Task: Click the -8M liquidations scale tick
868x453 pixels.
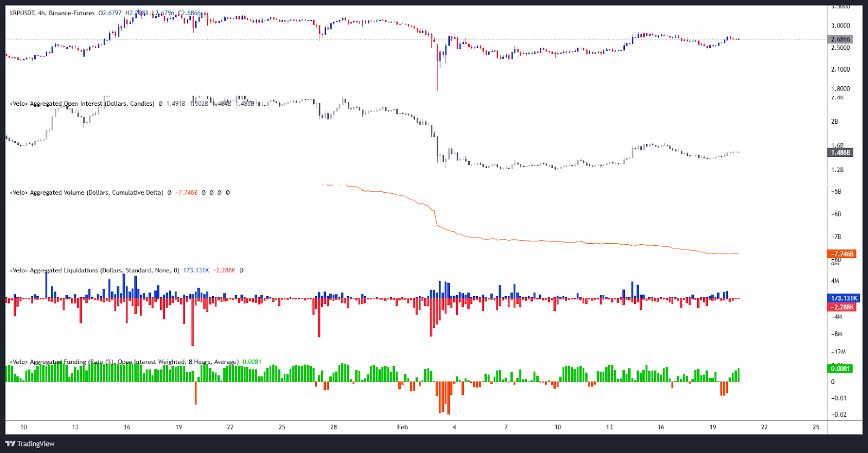Action: click(x=837, y=334)
